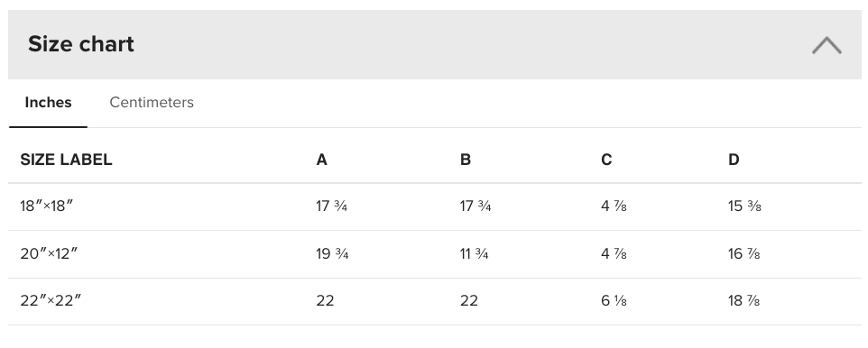Click the Size chart heading

click(81, 44)
